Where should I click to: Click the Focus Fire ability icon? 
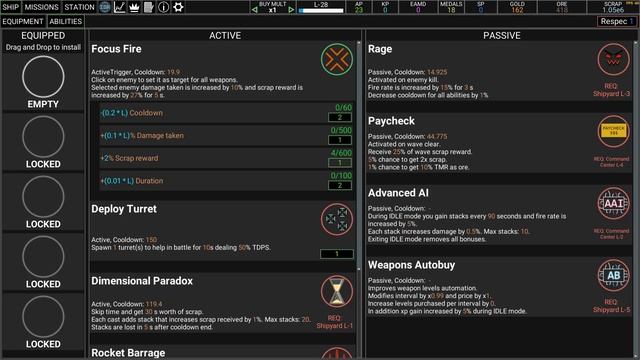pos(337,60)
